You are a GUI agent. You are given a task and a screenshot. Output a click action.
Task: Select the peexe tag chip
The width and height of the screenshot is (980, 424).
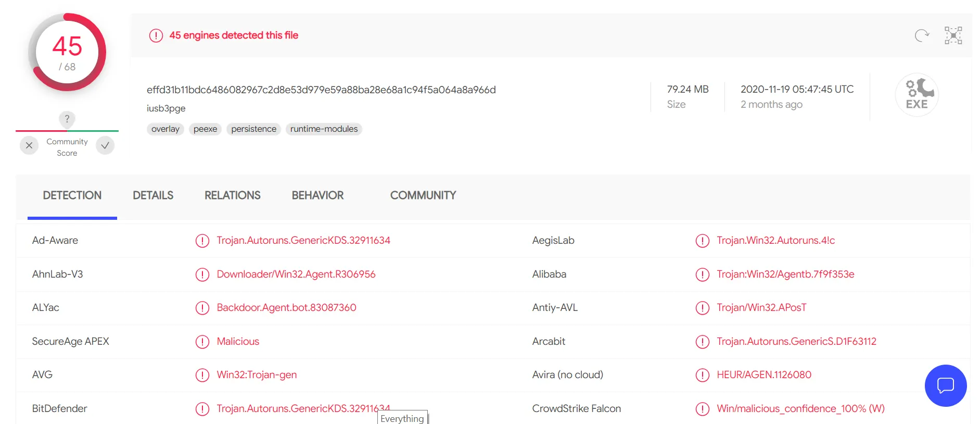coord(205,129)
